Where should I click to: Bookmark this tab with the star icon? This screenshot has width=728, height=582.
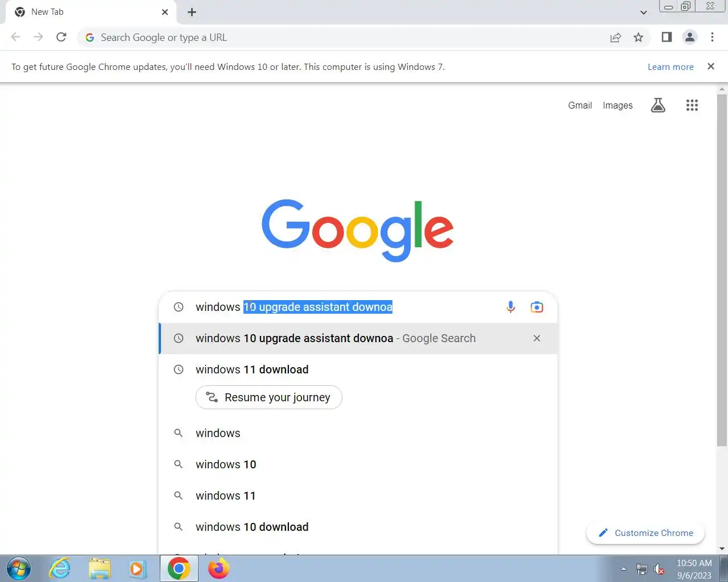tap(638, 38)
